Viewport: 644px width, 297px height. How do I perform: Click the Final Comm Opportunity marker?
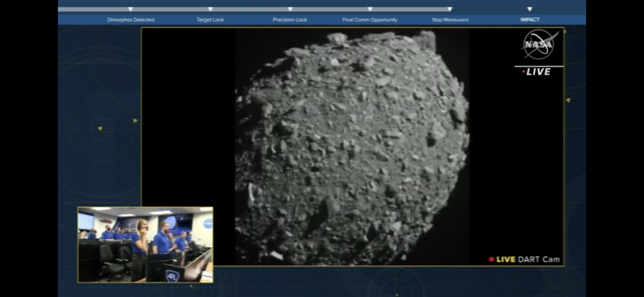click(369, 9)
